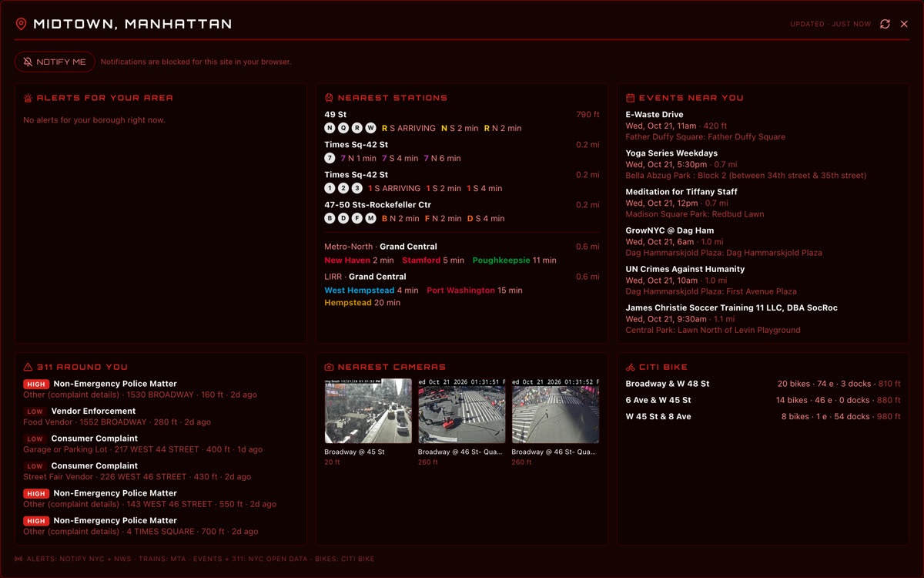Image resolution: width=924 pixels, height=578 pixels.
Task: Close the Midtown panel with the X
Action: (x=905, y=24)
